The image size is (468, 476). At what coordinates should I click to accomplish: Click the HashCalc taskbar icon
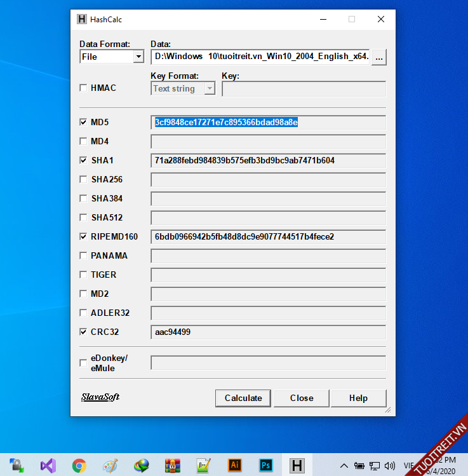[297, 465]
